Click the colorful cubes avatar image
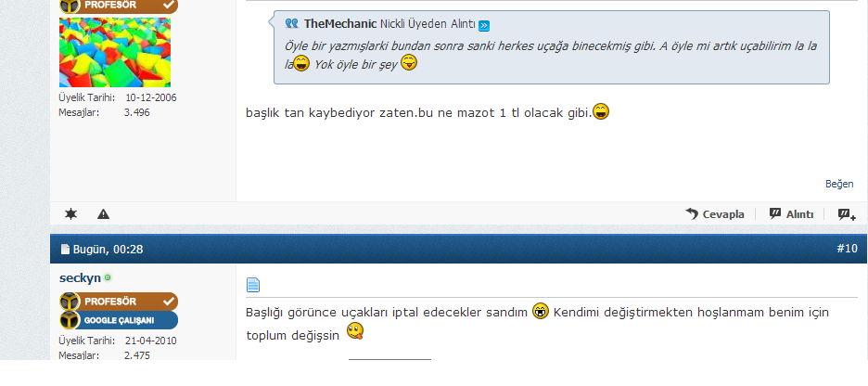This screenshot has height=386, width=868. pos(115,52)
